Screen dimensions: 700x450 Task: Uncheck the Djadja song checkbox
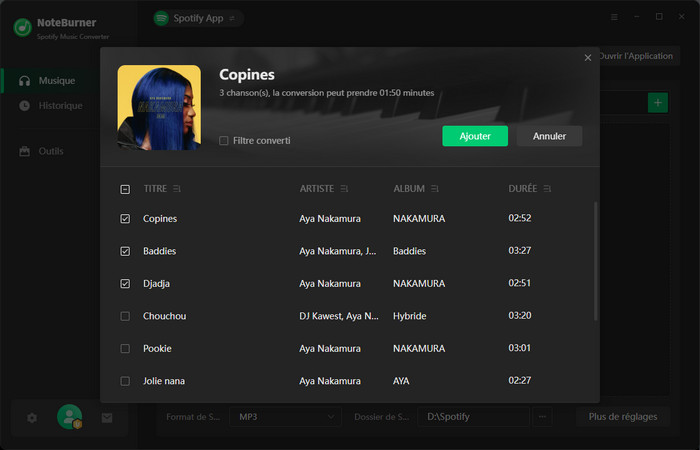click(x=125, y=284)
